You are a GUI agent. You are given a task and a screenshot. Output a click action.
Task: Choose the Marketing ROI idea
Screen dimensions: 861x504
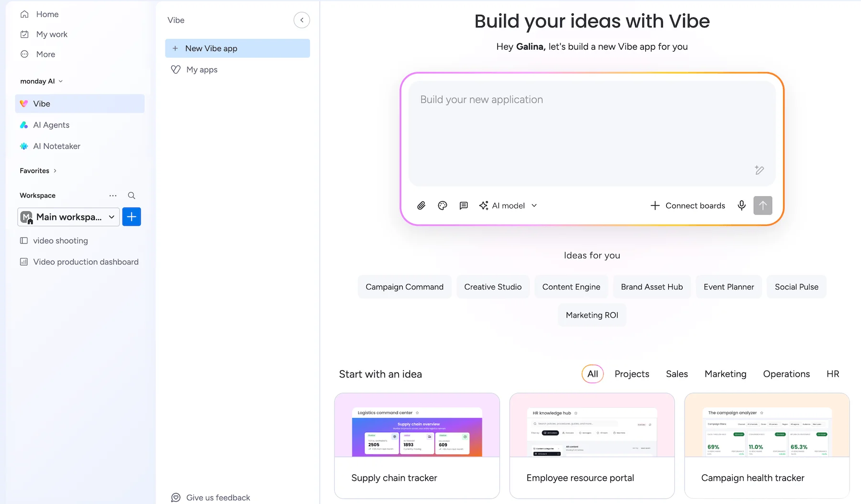pos(592,315)
